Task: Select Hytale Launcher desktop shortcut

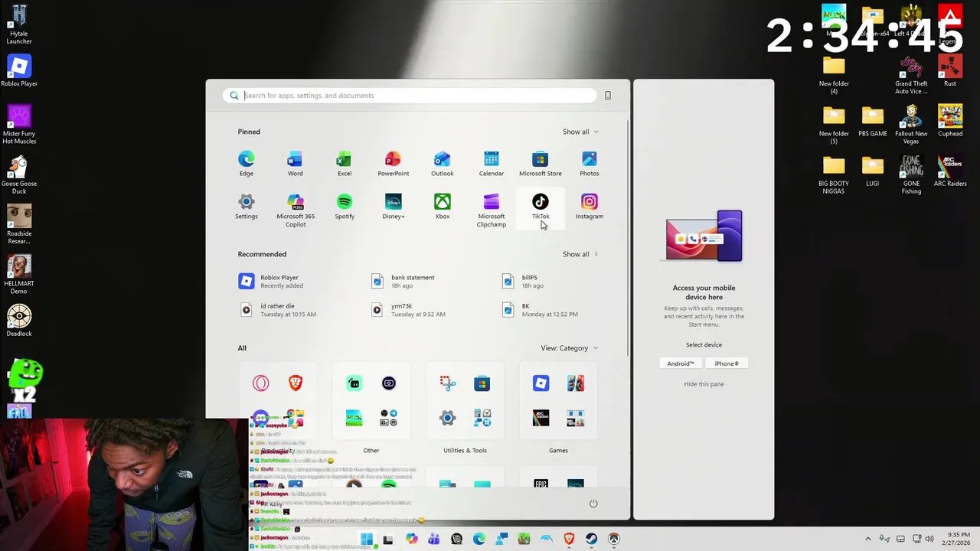Action: [x=19, y=24]
